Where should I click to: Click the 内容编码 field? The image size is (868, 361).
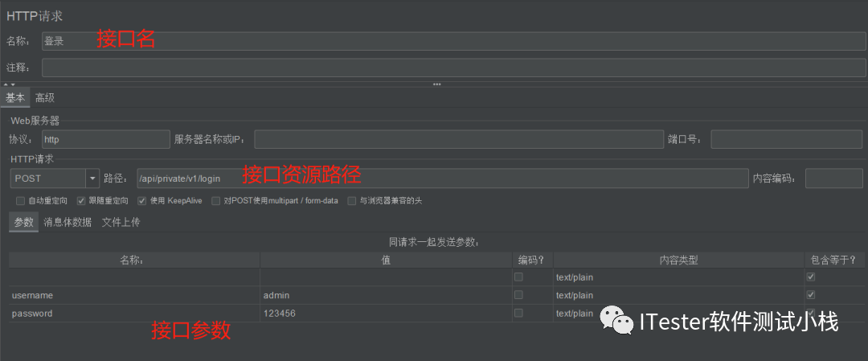(833, 178)
